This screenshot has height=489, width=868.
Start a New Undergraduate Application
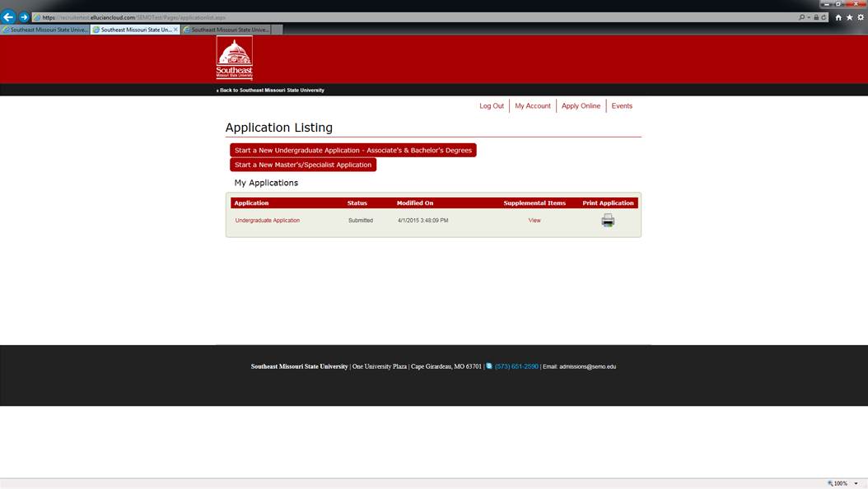[x=353, y=150]
